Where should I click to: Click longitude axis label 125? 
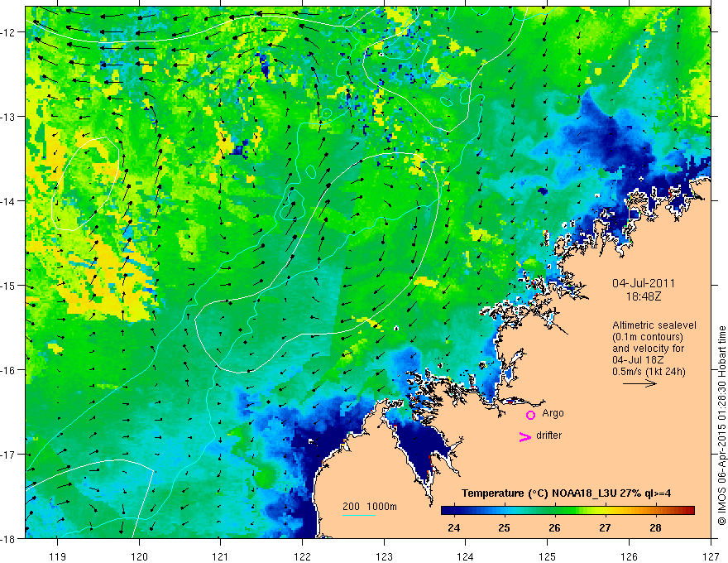[x=548, y=556]
